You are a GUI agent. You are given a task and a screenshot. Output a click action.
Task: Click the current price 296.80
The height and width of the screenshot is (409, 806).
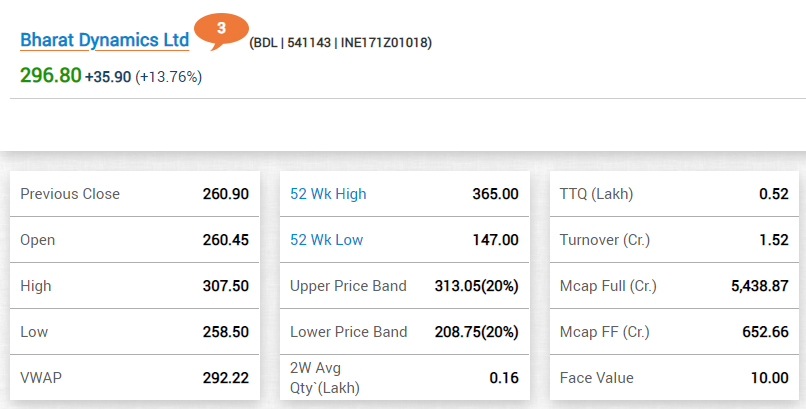(51, 76)
